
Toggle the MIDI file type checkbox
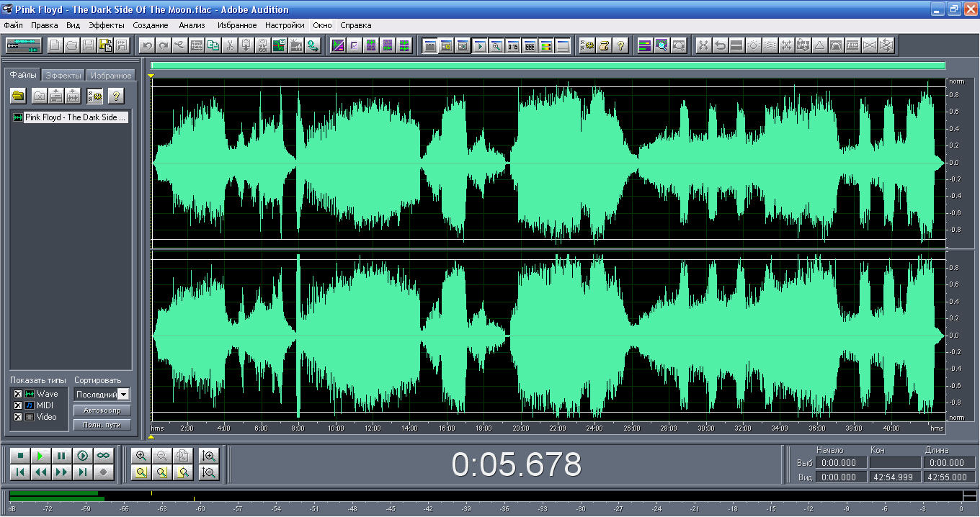coord(18,405)
